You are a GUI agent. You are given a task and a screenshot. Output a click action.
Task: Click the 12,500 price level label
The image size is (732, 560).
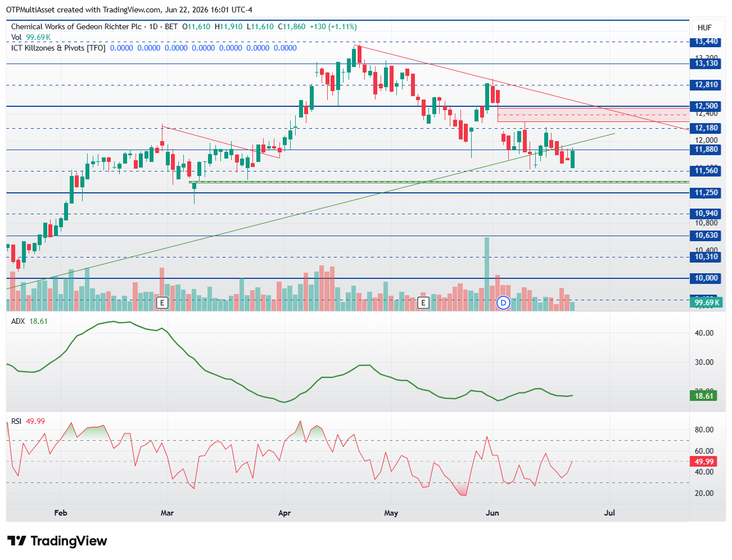tap(706, 106)
